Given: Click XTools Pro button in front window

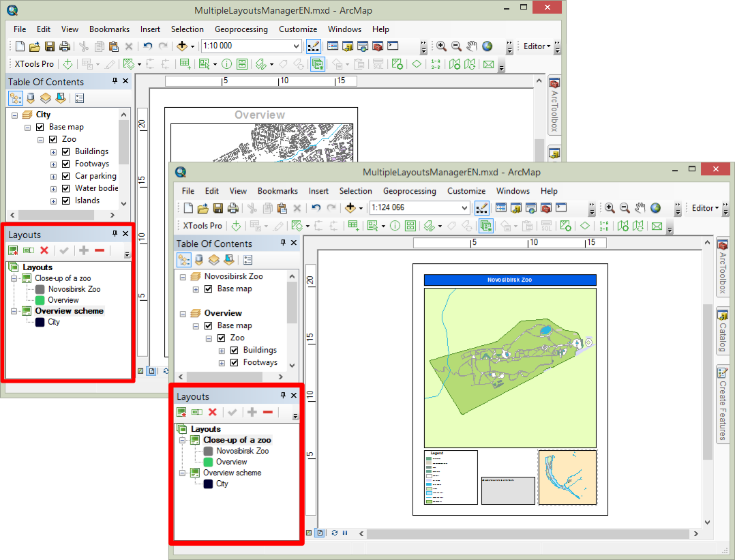Looking at the screenshot, I should tap(202, 226).
